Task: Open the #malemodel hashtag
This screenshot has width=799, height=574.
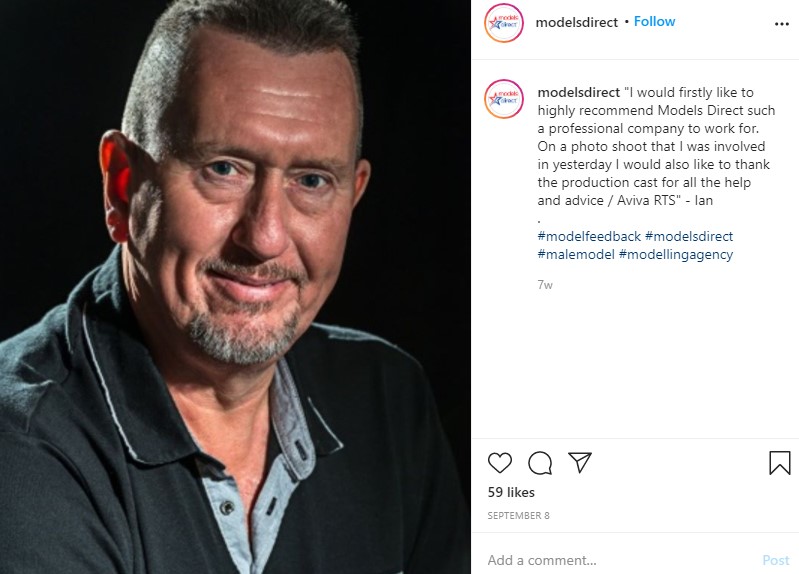Action: [576, 254]
